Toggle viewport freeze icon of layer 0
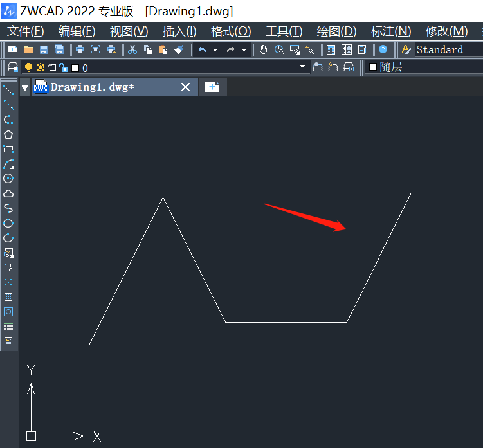The image size is (483, 448). (x=52, y=67)
